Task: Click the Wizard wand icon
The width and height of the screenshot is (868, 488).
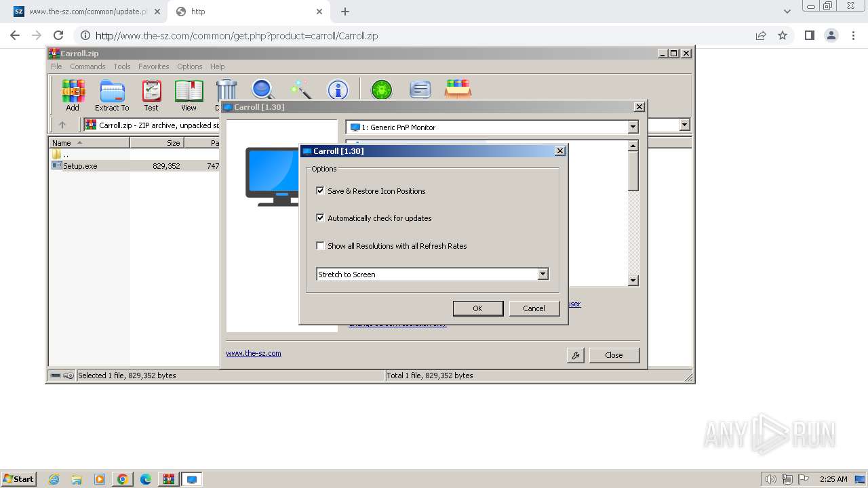Action: point(300,89)
